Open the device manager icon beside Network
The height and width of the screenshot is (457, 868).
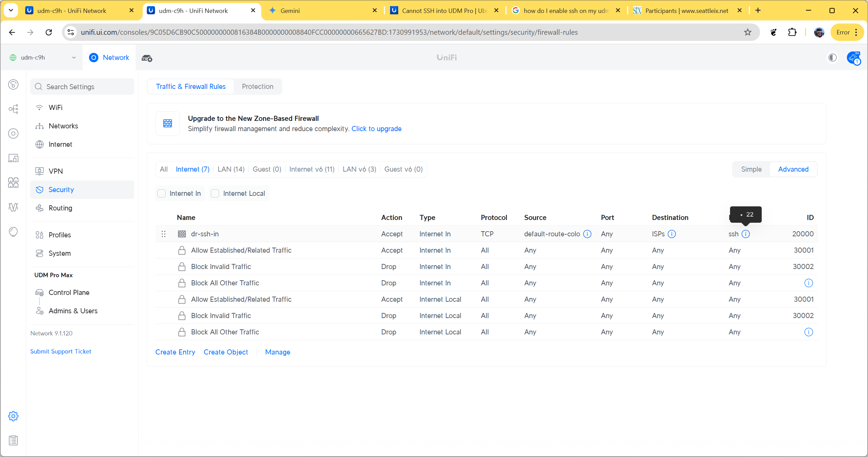click(x=147, y=58)
